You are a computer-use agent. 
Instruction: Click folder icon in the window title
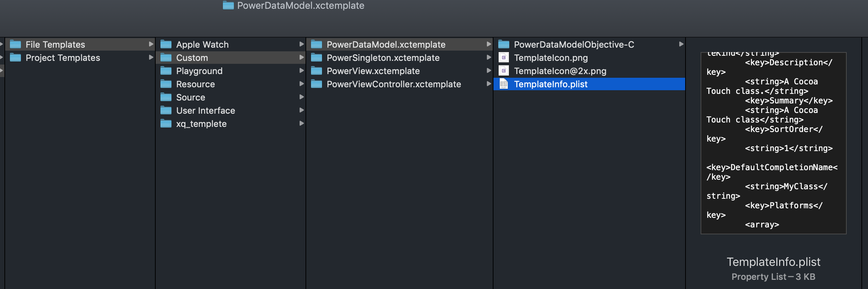click(x=228, y=5)
